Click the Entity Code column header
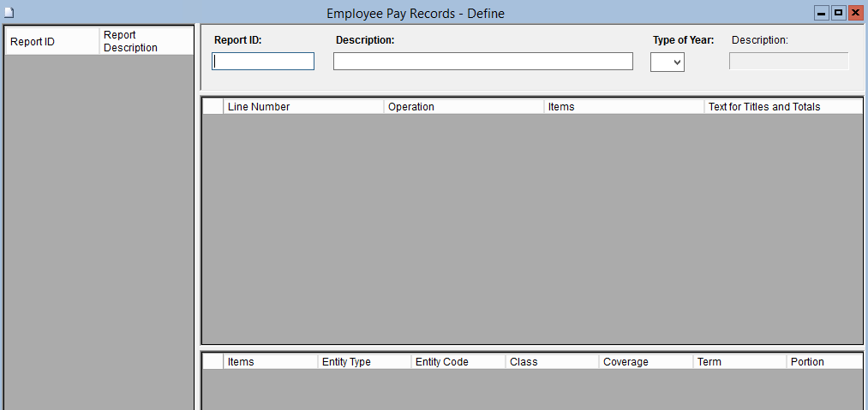This screenshot has width=868, height=410. [x=458, y=362]
